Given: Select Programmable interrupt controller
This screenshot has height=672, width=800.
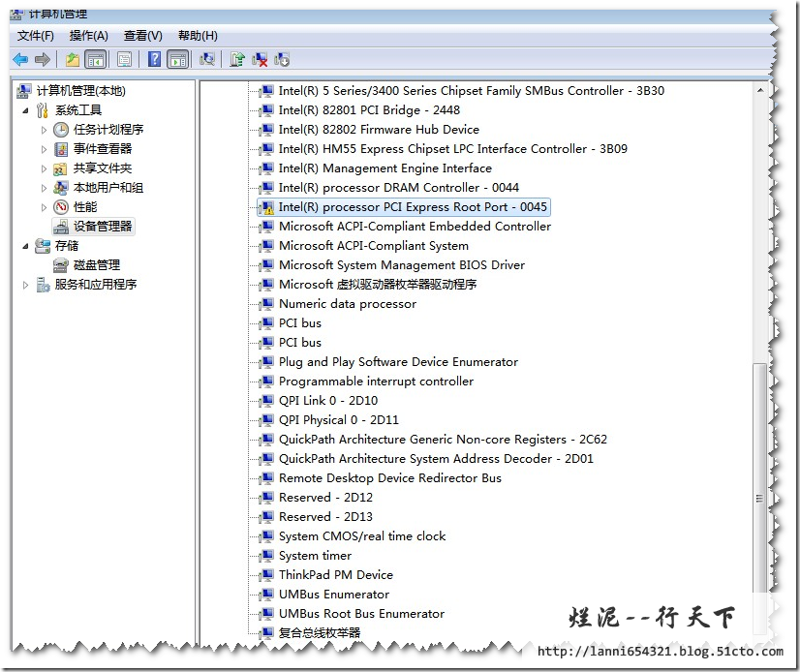Looking at the screenshot, I should click(x=376, y=382).
